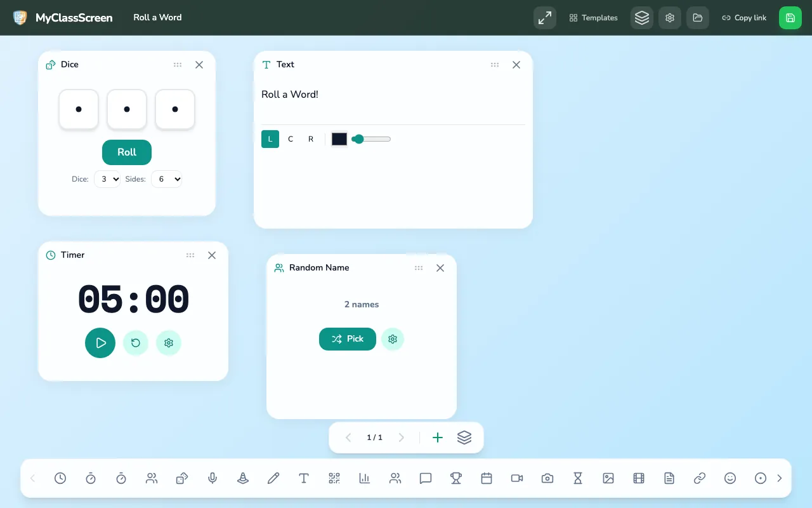This screenshot has width=812, height=508.
Task: Add the smiley face emoji widget
Action: point(730,478)
